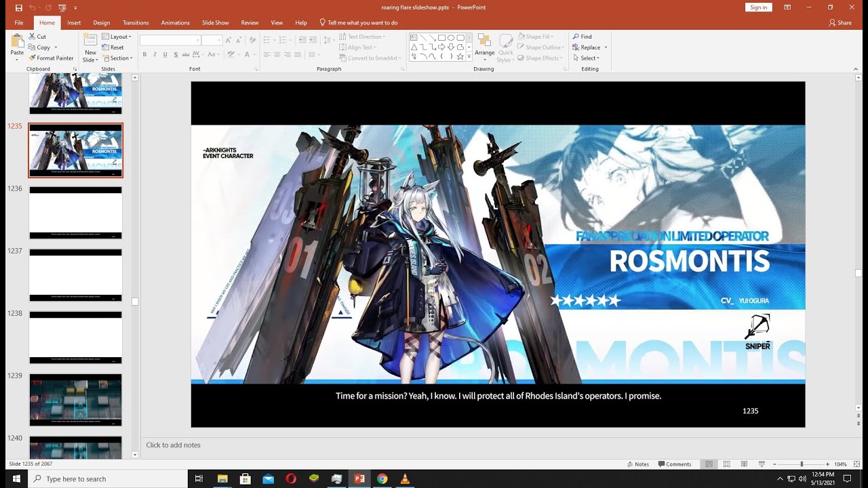Click the Review tab

[250, 22]
